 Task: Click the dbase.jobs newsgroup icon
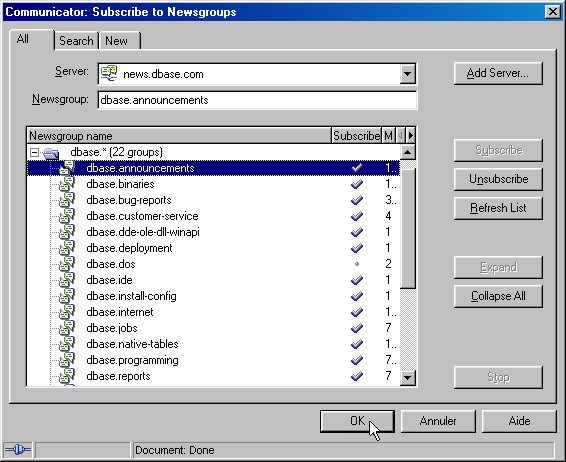67,328
